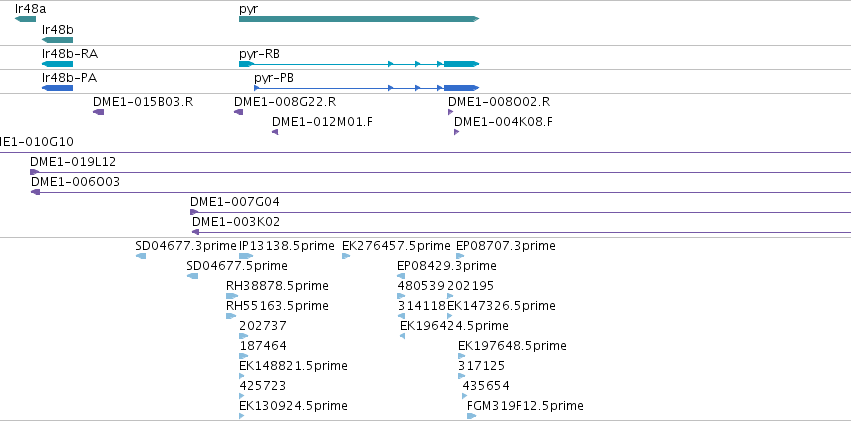Click the Ir48b-RA transcript arrow
Image resolution: width=851 pixels, height=421 pixels.
(57, 64)
